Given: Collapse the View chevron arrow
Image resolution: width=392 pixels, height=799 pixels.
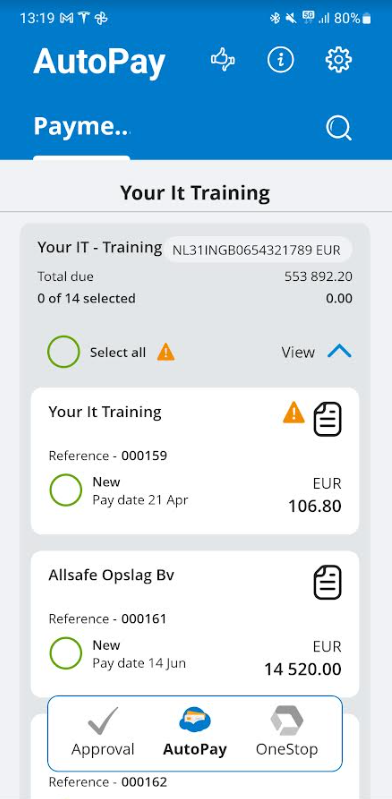Looking at the screenshot, I should click(339, 351).
